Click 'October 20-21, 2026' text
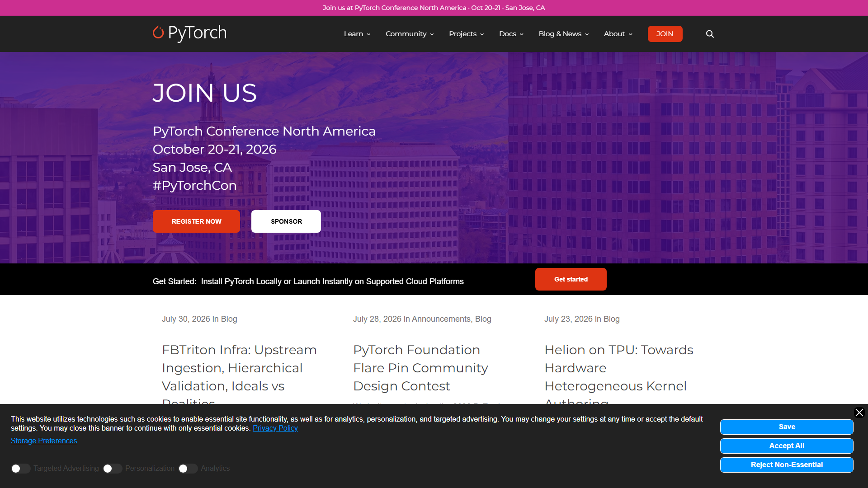This screenshot has height=488, width=868. point(214,149)
